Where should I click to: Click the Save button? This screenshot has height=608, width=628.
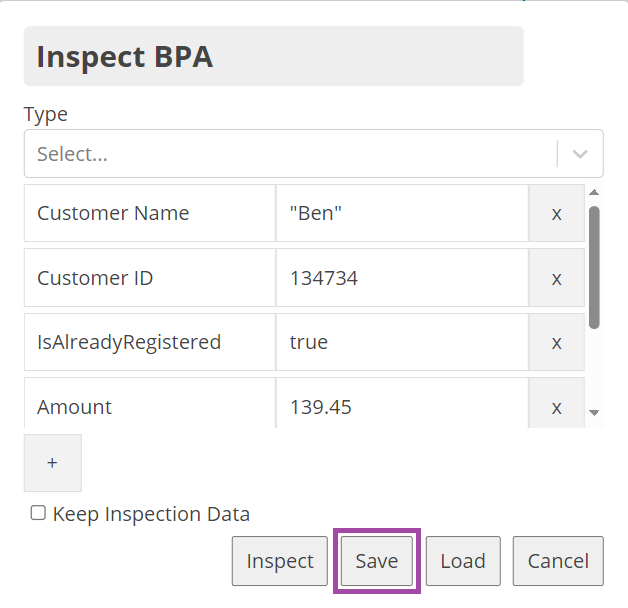[x=377, y=561]
